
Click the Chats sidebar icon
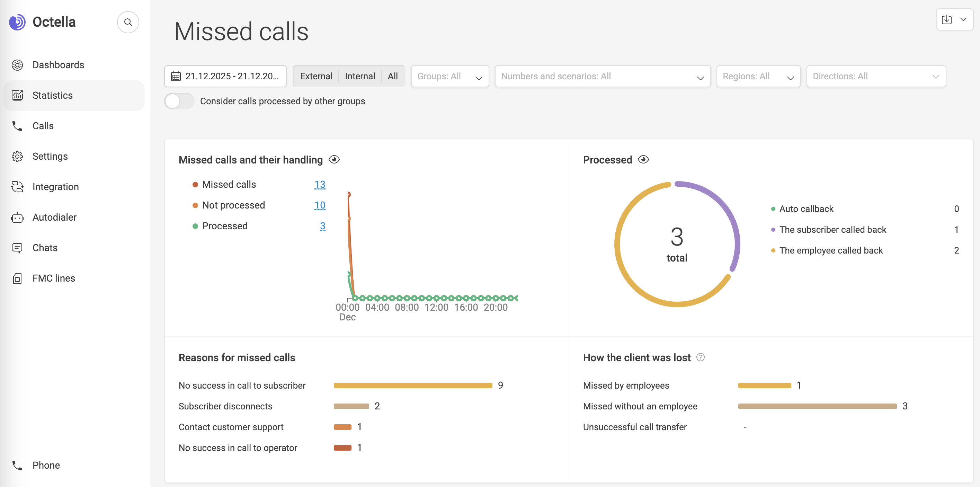tap(17, 248)
